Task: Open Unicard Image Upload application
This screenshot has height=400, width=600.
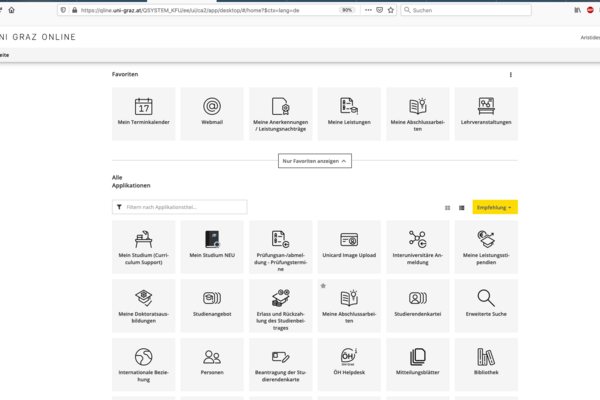Action: [x=349, y=247]
